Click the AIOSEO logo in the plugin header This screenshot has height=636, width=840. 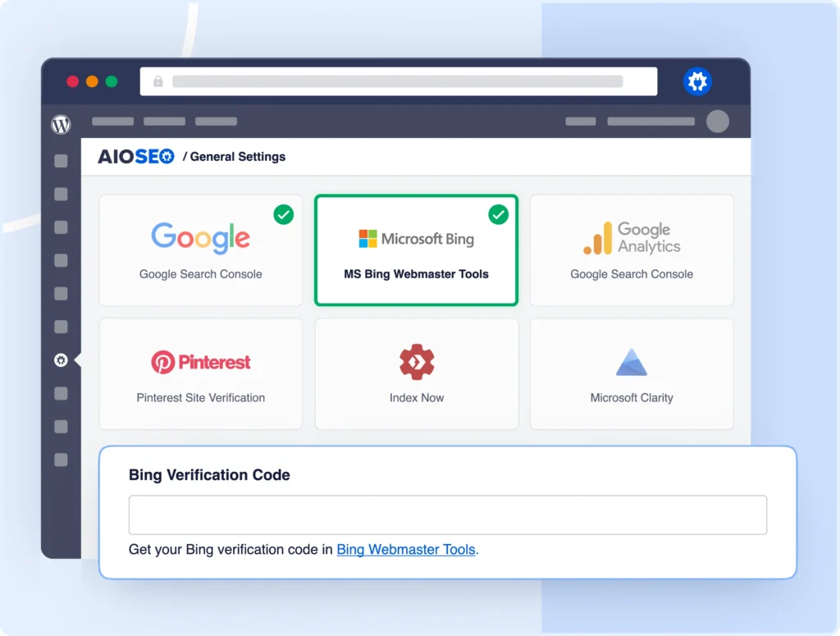135,156
